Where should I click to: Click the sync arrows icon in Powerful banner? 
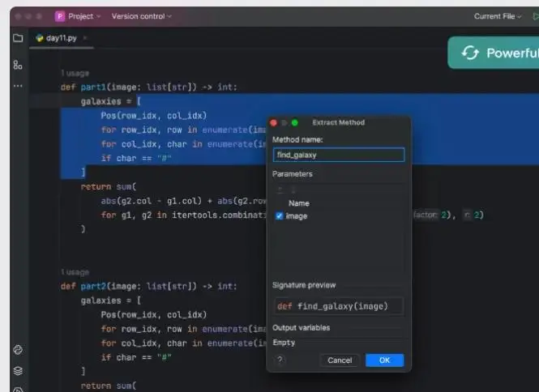pyautogui.click(x=470, y=53)
